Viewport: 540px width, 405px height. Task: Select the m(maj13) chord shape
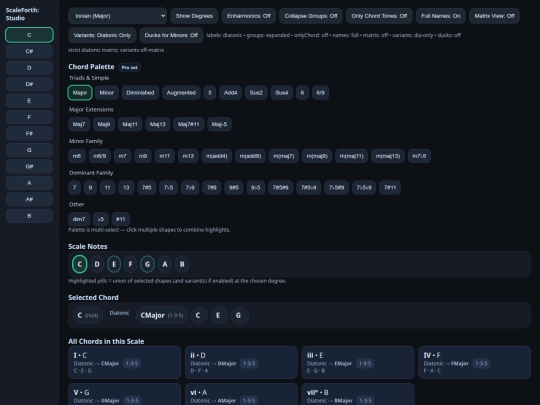click(x=388, y=156)
